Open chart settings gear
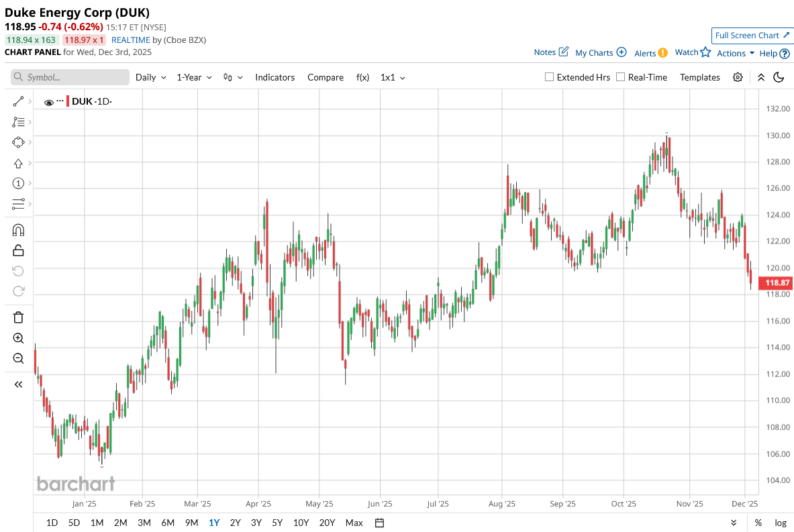The width and height of the screenshot is (794, 532). [738, 77]
